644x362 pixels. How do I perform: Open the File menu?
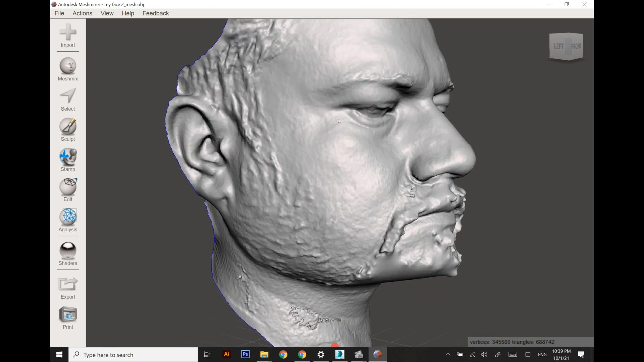pos(59,13)
